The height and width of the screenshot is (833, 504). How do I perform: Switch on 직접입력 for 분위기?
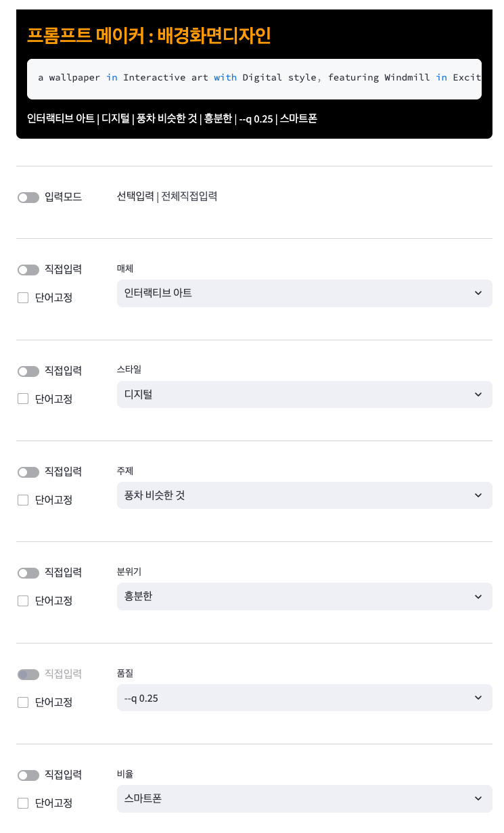(28, 573)
